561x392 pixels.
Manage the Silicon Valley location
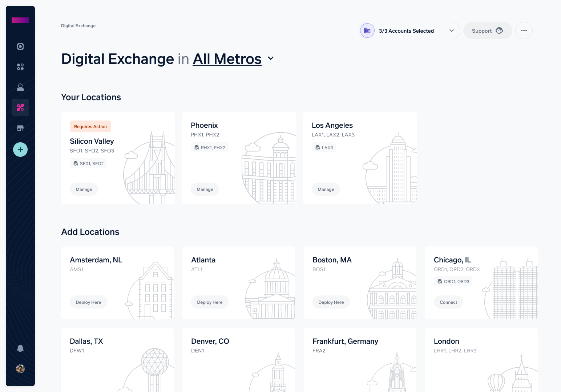point(84,189)
